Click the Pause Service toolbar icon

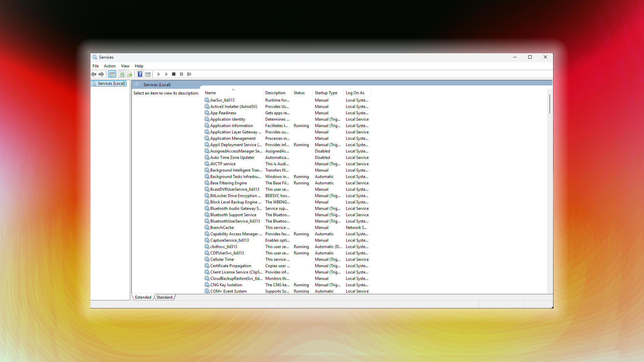coord(181,74)
